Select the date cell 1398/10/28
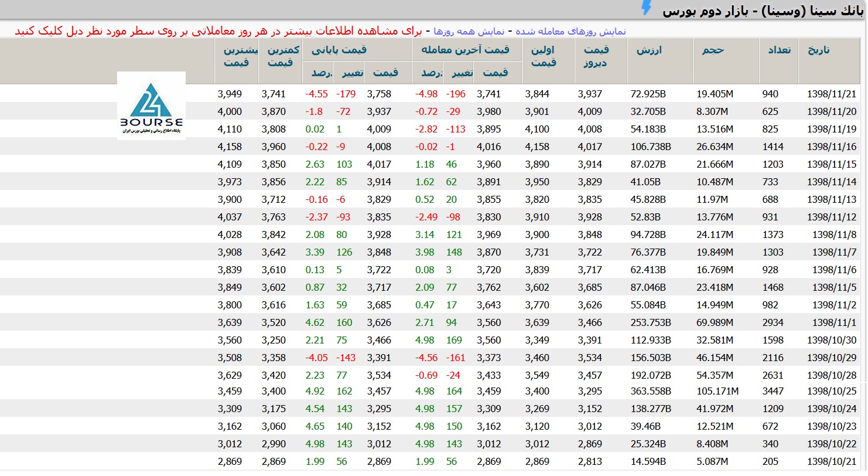 point(832,375)
